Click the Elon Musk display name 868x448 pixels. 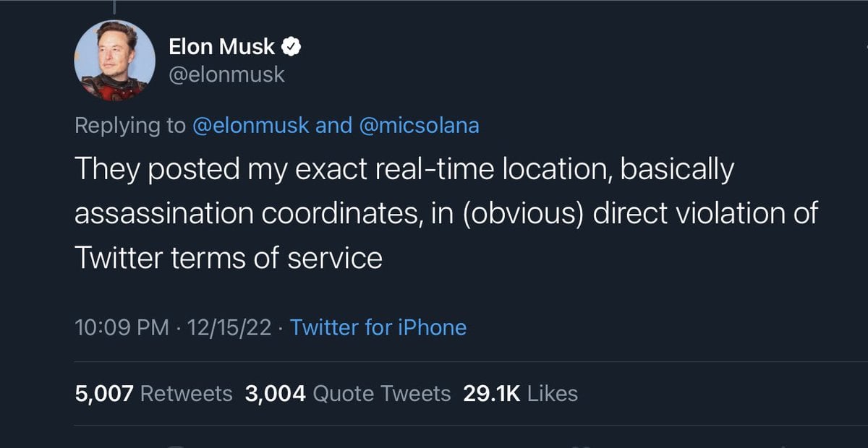[221, 48]
